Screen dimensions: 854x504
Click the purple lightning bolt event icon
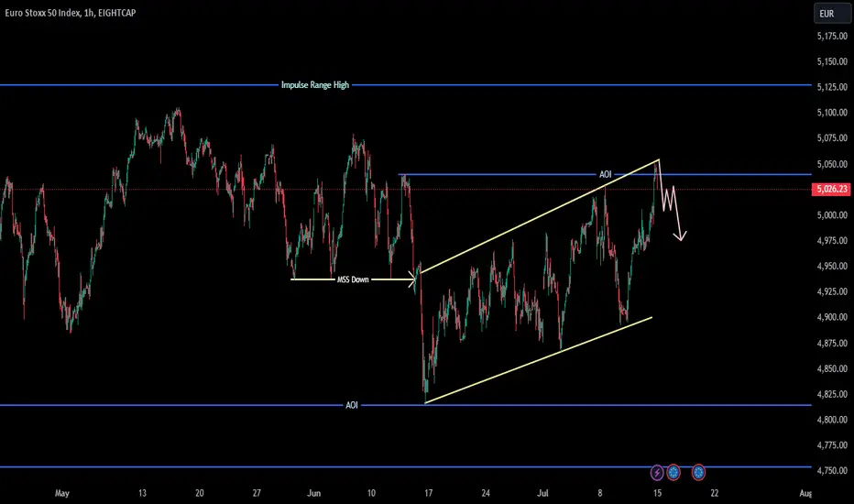coord(657,473)
